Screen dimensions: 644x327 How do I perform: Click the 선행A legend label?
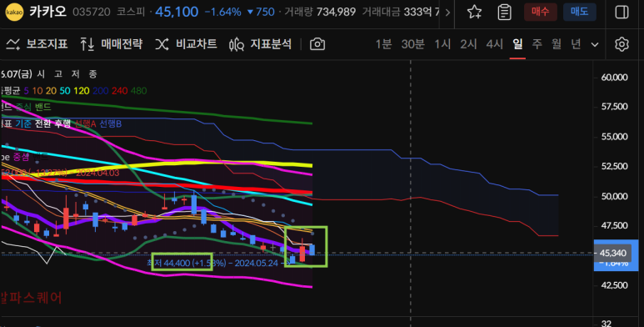click(85, 123)
